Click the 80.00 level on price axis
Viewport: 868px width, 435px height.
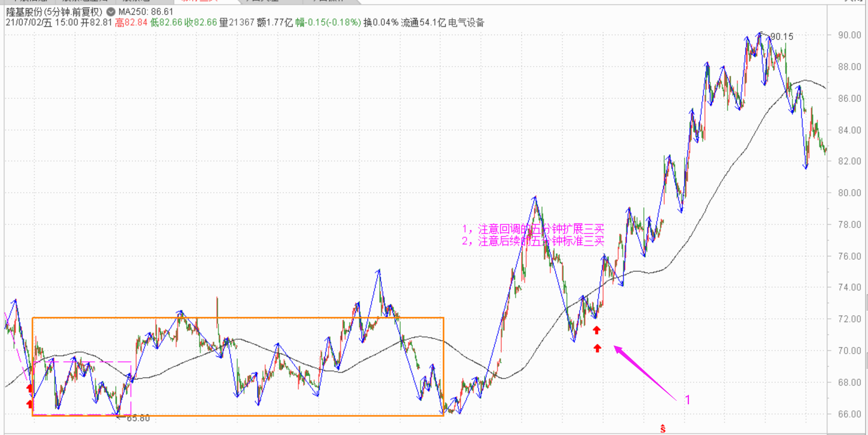(849, 193)
